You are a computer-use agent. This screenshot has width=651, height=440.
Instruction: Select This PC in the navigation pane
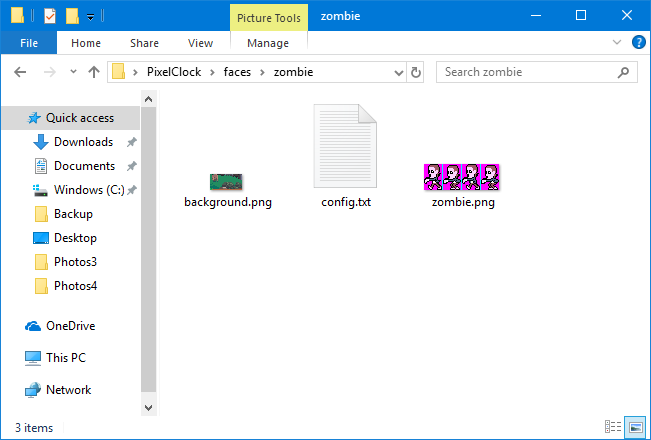coord(66,358)
